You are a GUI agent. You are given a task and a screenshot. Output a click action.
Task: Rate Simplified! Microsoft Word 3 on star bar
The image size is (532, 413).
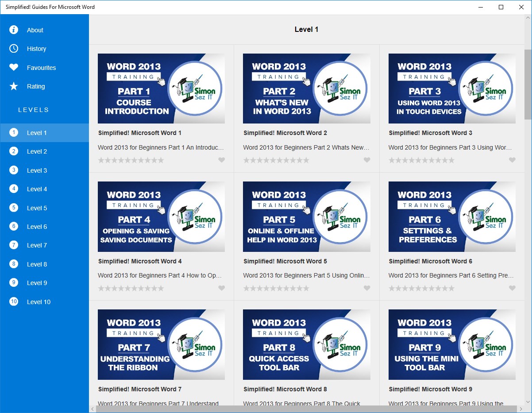click(x=421, y=160)
